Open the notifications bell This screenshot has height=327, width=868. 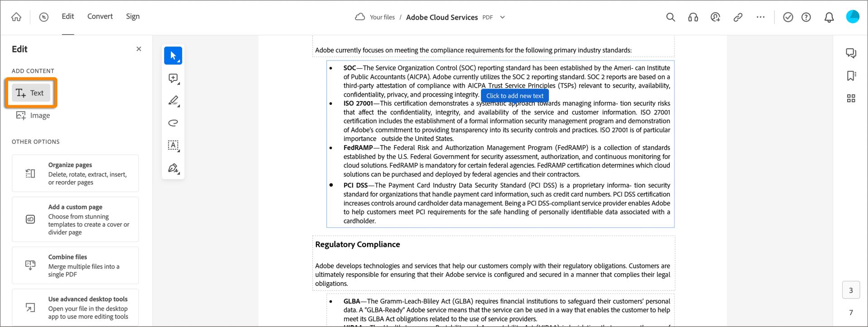click(829, 17)
